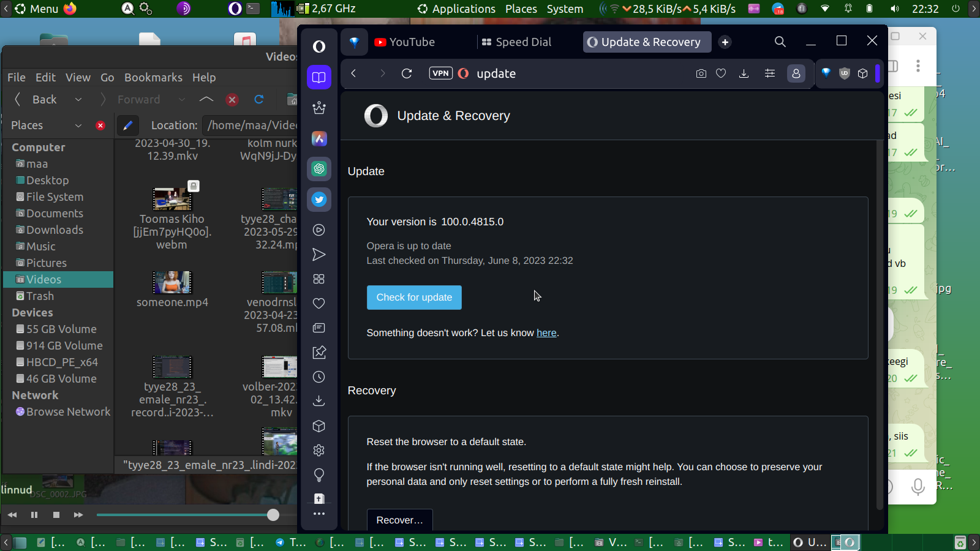Open Speed Dial grid icon in sidebar
Viewport: 980px width, 551px height.
click(x=319, y=279)
